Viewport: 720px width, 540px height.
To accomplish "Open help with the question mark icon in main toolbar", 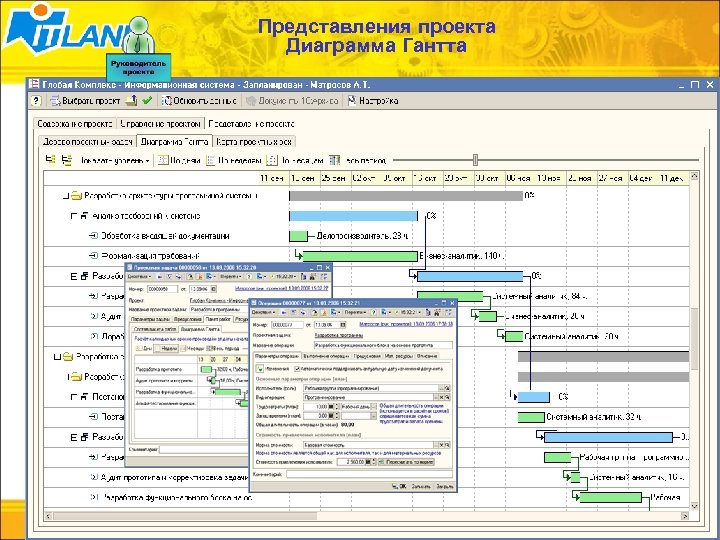I will point(36,101).
